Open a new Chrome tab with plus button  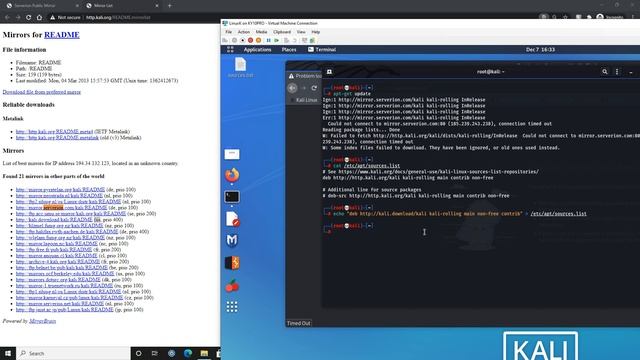click(169, 6)
